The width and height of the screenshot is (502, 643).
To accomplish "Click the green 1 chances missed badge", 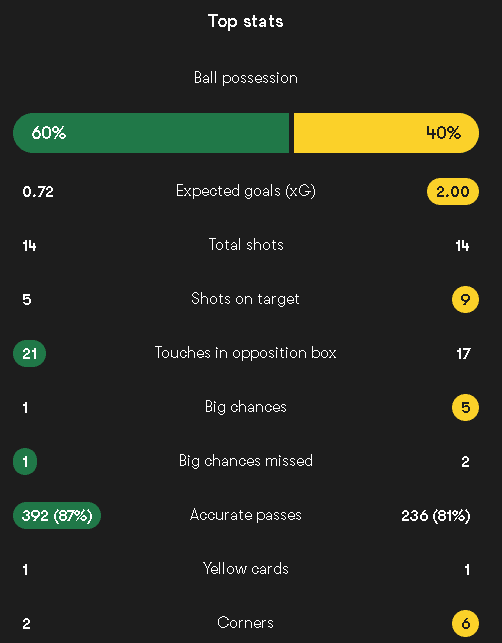I will [x=25, y=461].
